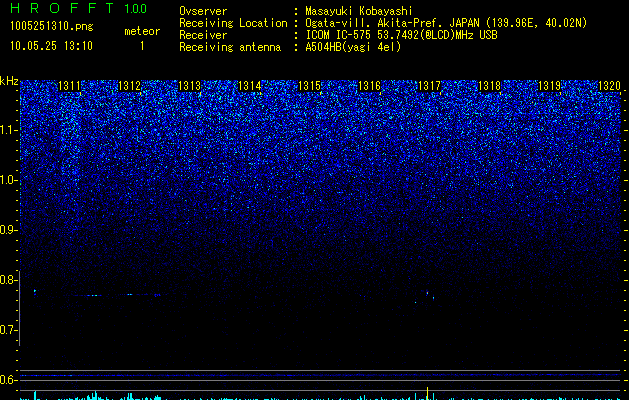Click the Ovserver label
Screen dimensions: 629x400
(x=203, y=11)
